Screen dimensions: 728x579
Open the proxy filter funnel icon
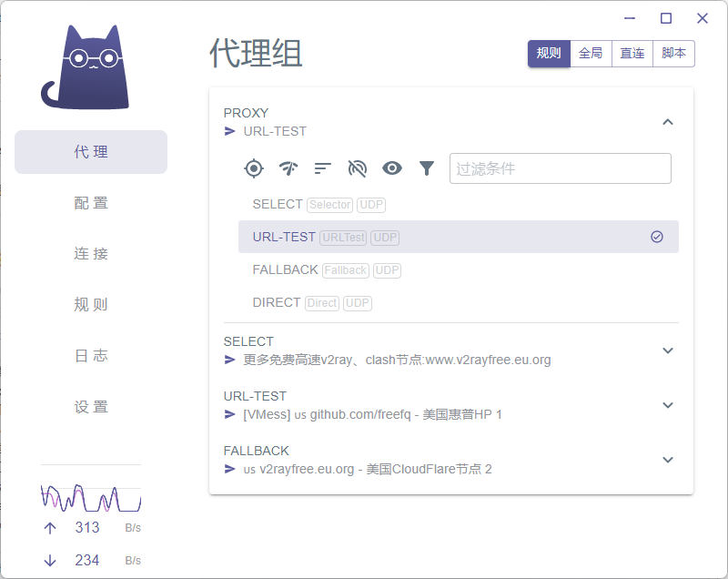point(426,168)
